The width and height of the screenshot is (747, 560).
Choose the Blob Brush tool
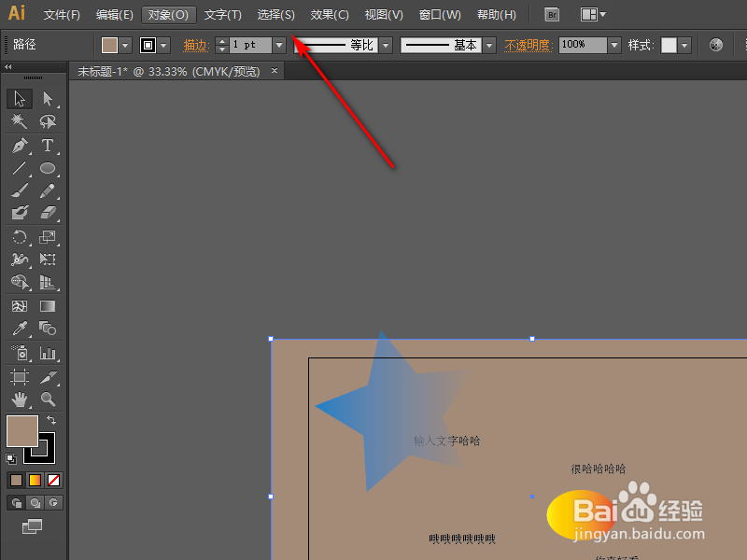coord(20,213)
